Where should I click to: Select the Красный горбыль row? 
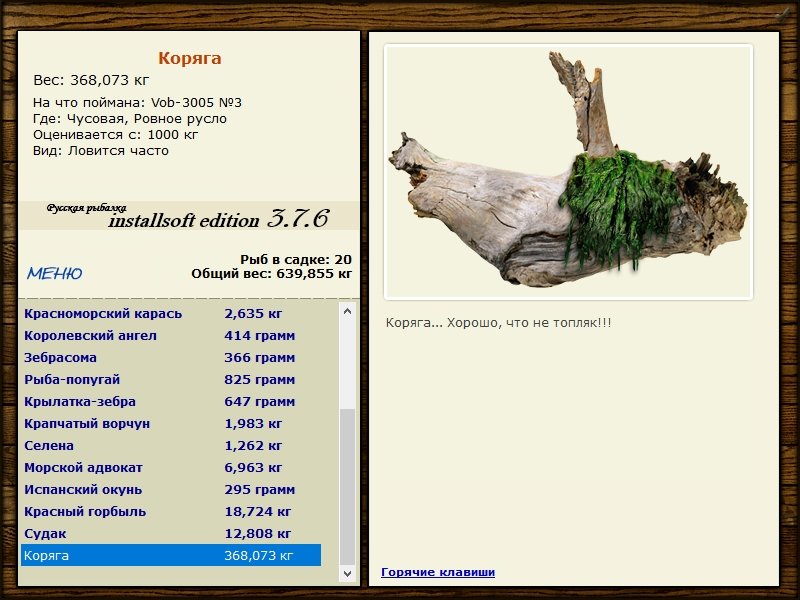pos(171,511)
